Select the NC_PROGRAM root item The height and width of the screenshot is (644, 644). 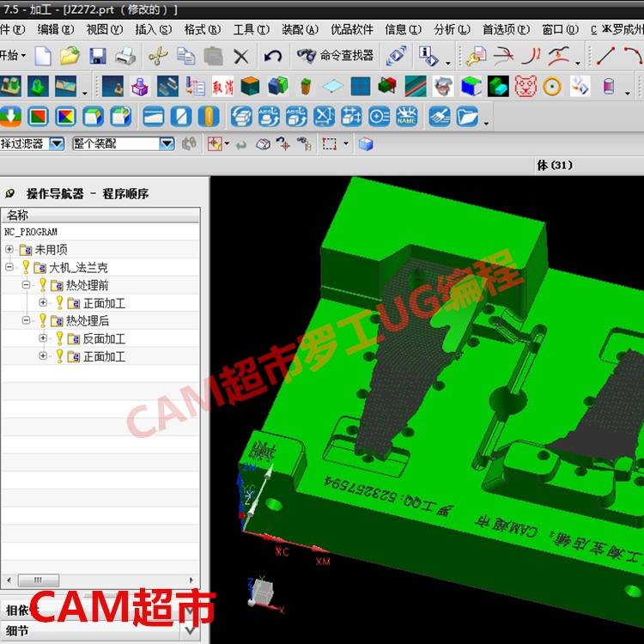click(x=31, y=232)
